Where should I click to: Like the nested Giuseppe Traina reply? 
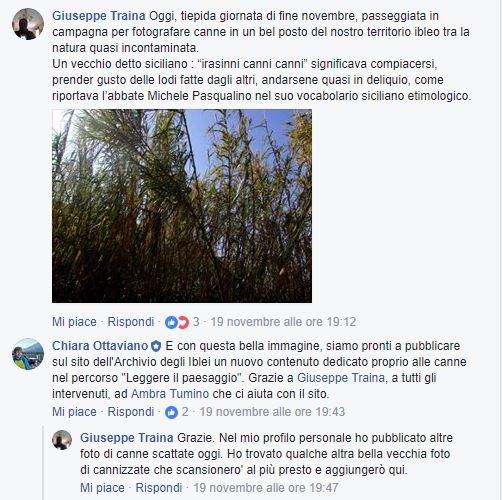(x=102, y=488)
